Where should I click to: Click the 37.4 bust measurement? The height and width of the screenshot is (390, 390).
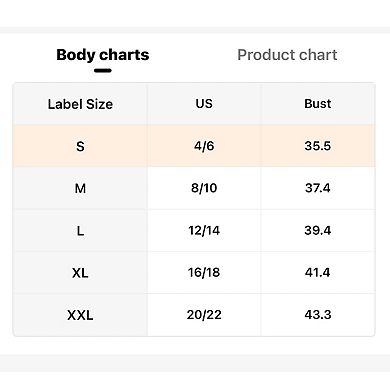(x=318, y=188)
